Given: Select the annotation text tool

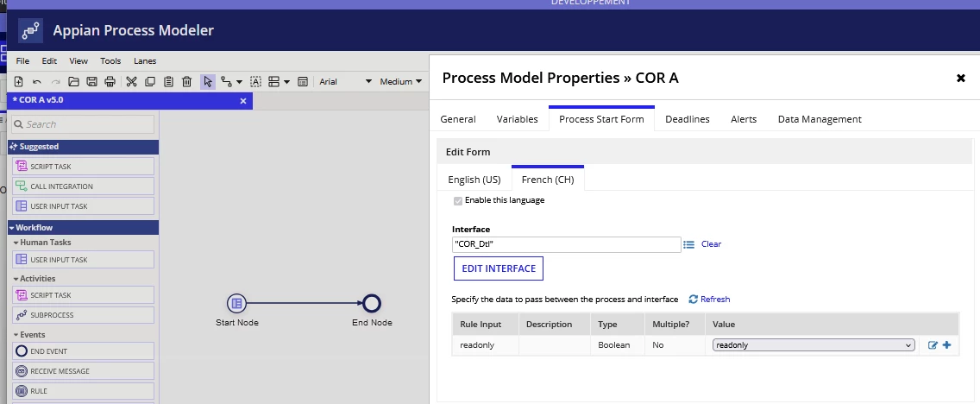Looking at the screenshot, I should point(255,82).
